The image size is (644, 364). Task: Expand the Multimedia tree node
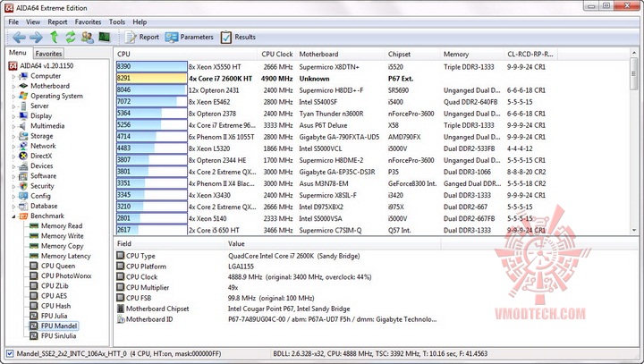coord(13,126)
